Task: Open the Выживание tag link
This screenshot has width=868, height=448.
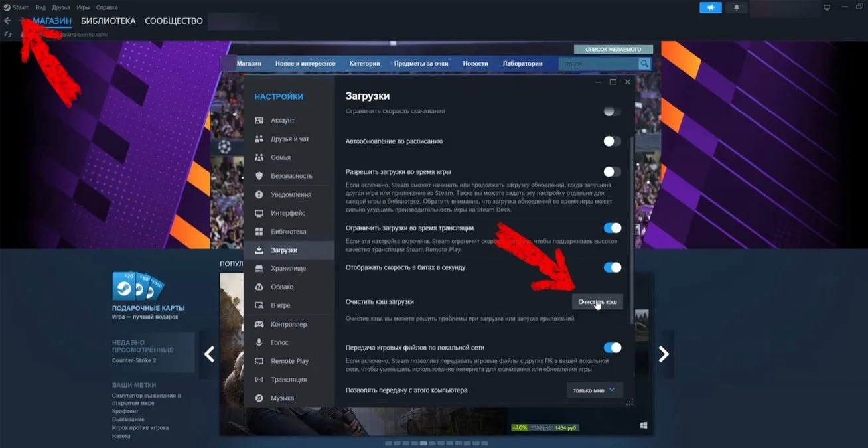Action: tap(128, 419)
